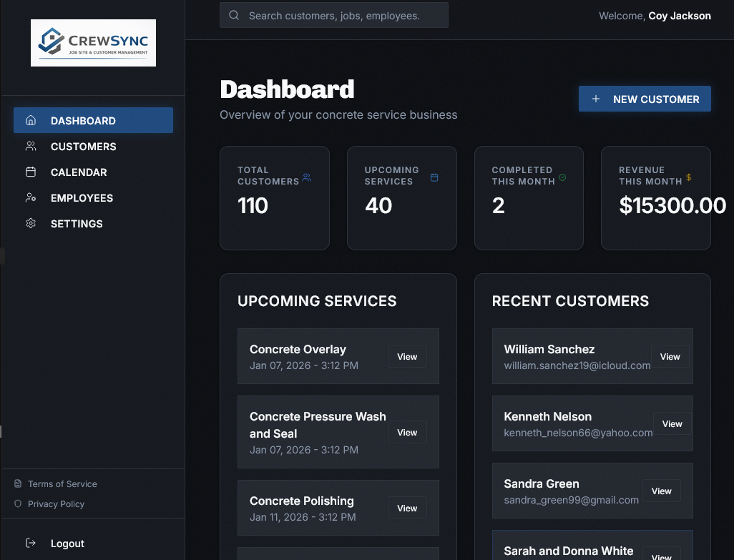View the Concrete Overlay service

406,356
